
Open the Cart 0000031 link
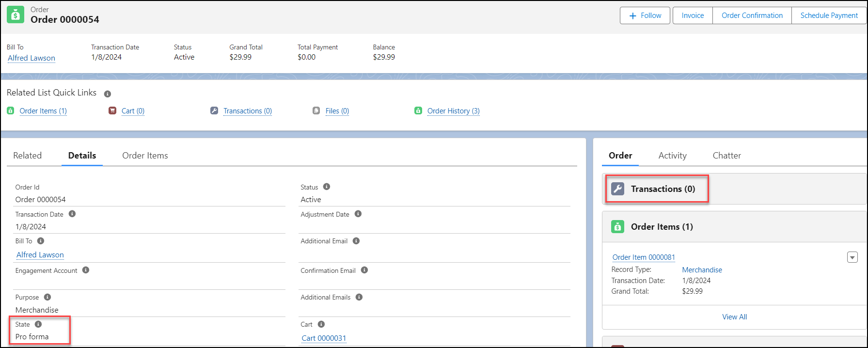[324, 338]
